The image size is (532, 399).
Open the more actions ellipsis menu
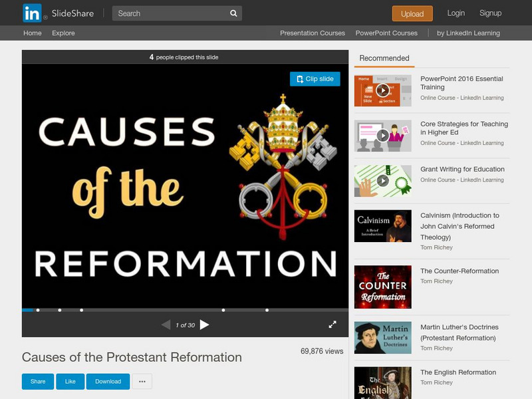pyautogui.click(x=142, y=382)
